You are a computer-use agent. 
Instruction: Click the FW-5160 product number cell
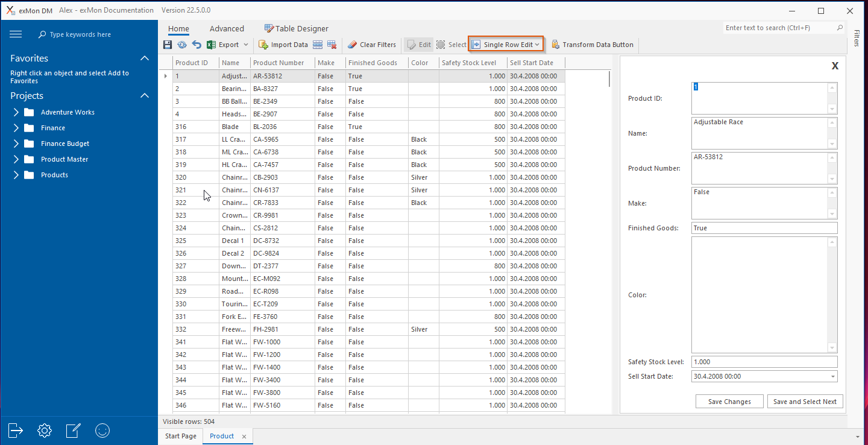tap(282, 405)
